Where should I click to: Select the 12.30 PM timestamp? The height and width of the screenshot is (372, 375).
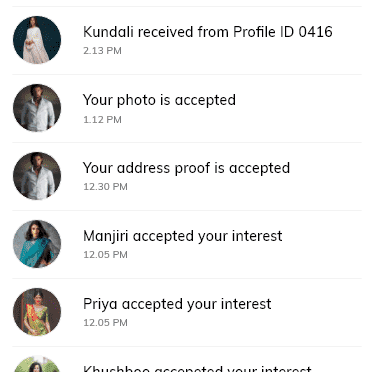click(105, 187)
